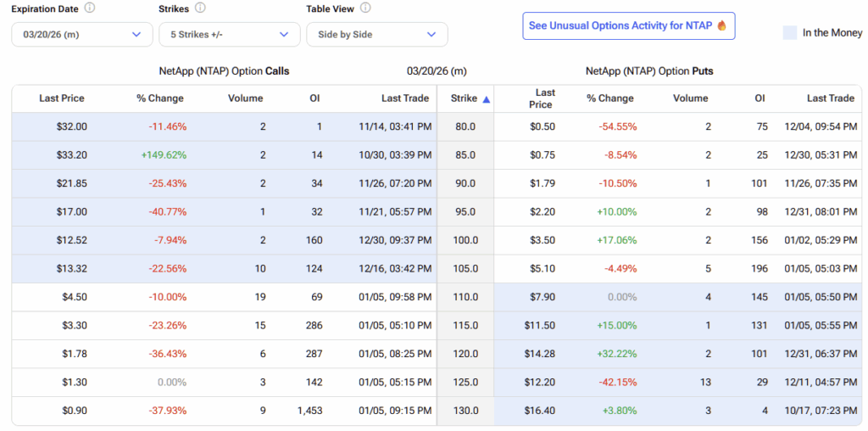Click info icon beside Strikes label
The height and width of the screenshot is (431, 868).
tap(200, 8)
